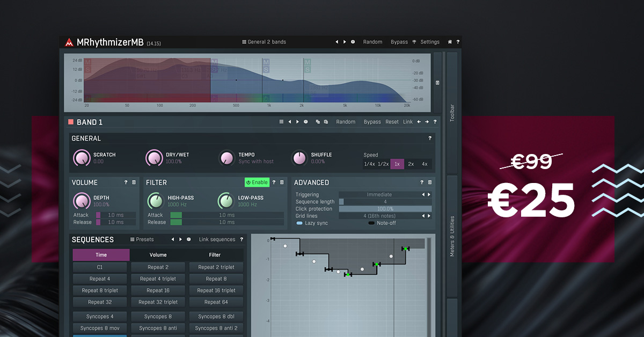Image resolution: width=644 pixels, height=337 pixels.
Task: Switch to the Filter sequence tab
Action: point(215,255)
